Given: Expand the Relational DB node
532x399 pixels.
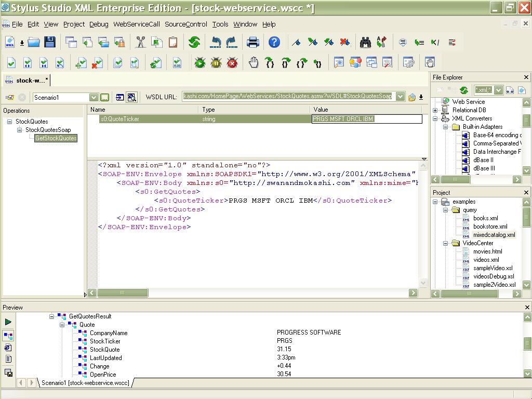Looking at the screenshot, I should [x=435, y=110].
